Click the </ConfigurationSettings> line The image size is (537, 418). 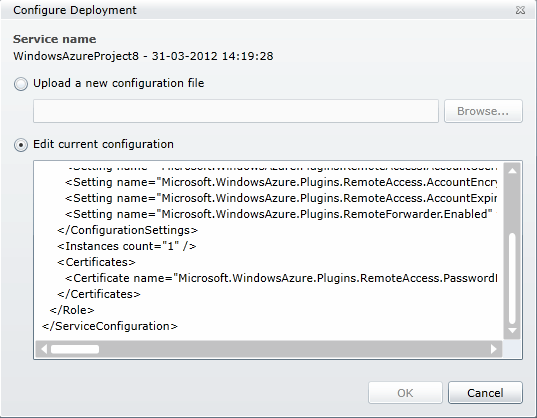pyautogui.click(x=127, y=230)
